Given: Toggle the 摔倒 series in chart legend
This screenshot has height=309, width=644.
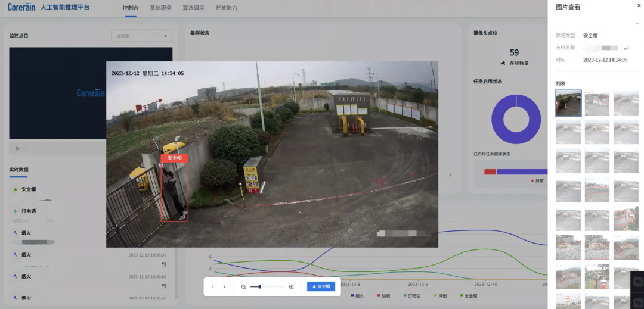Looking at the screenshot, I should tap(441, 295).
